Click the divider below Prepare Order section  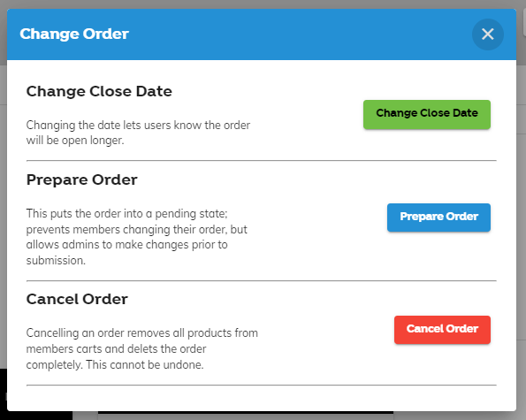pos(262,280)
